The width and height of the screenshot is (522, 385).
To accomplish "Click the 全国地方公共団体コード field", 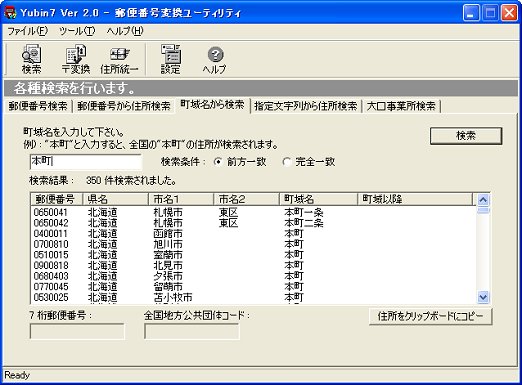I will tap(192, 331).
